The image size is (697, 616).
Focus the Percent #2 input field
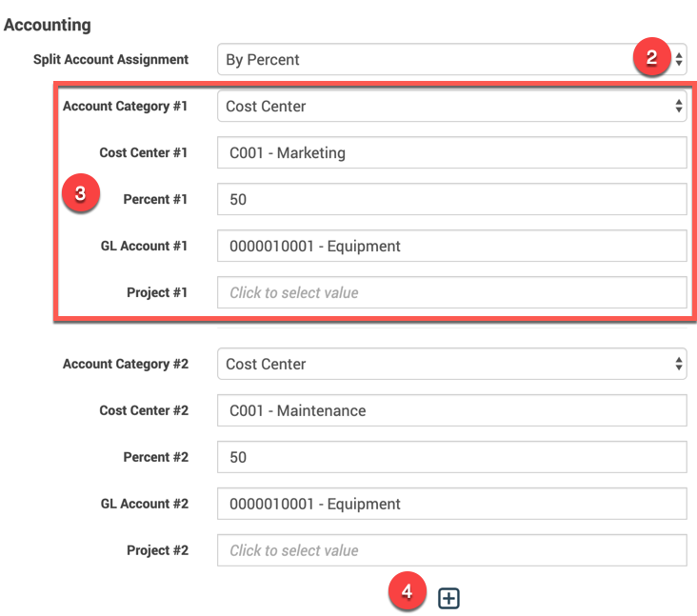pyautogui.click(x=451, y=457)
